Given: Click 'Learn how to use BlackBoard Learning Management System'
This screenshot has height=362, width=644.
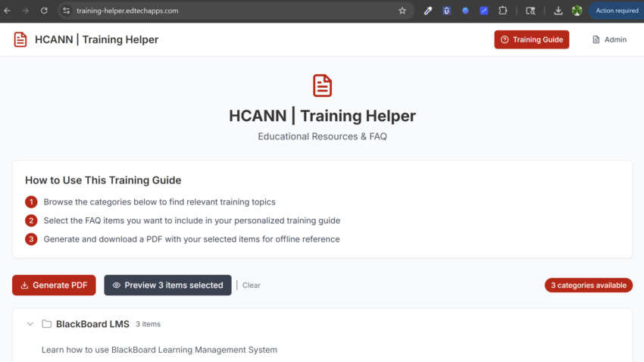Looking at the screenshot, I should pos(159,350).
